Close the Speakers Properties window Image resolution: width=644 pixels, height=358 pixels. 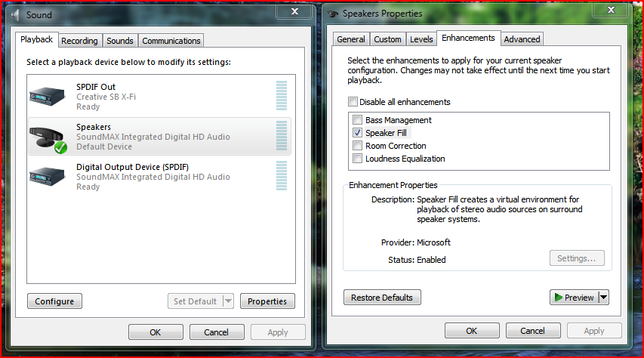pyautogui.click(x=611, y=11)
